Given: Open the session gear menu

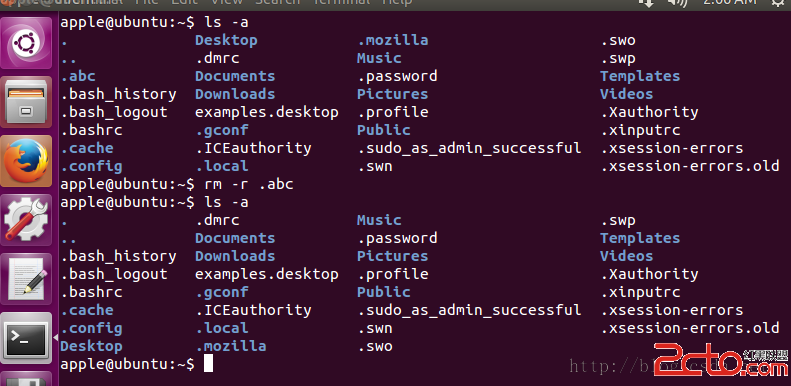Looking at the screenshot, I should 779,3.
